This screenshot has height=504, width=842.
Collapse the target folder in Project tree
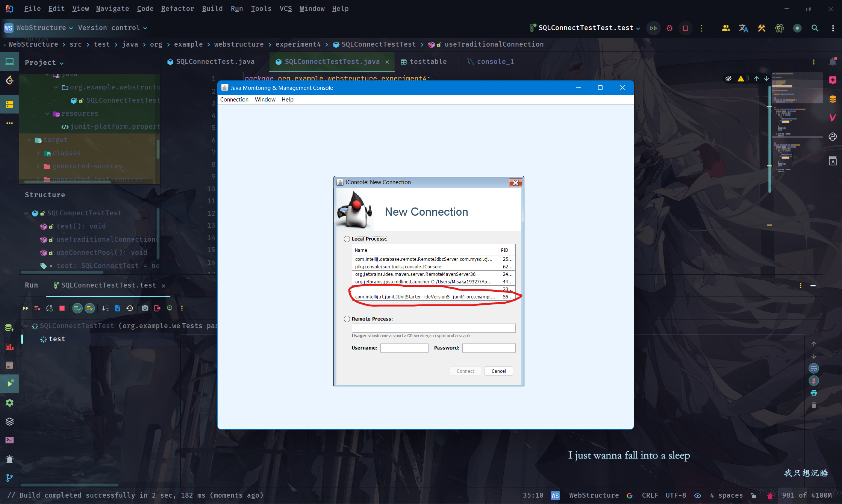click(29, 140)
